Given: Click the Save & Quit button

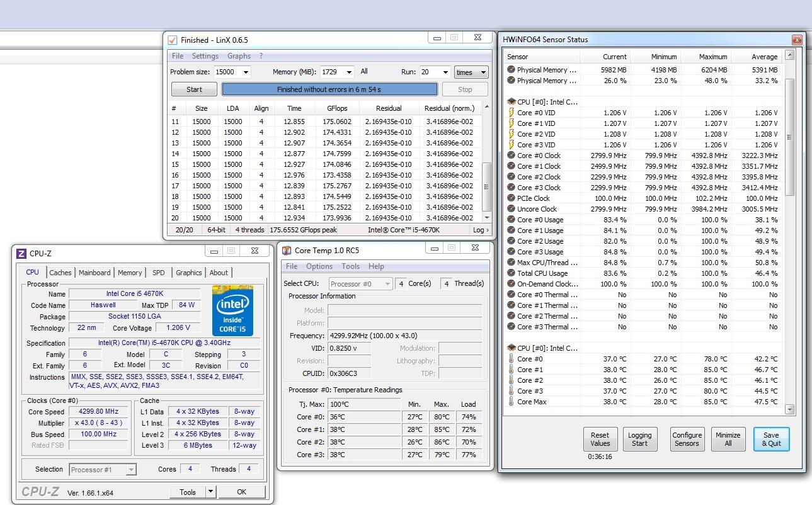Looking at the screenshot, I should (771, 439).
